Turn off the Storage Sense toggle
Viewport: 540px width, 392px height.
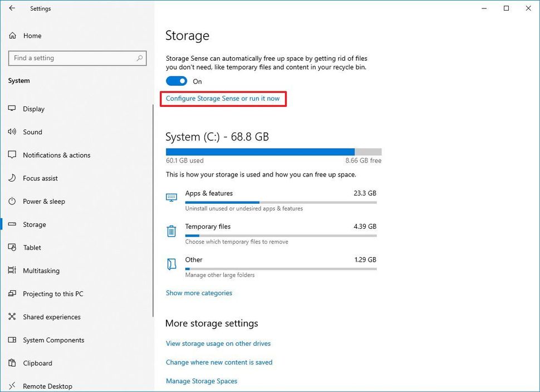pos(176,81)
